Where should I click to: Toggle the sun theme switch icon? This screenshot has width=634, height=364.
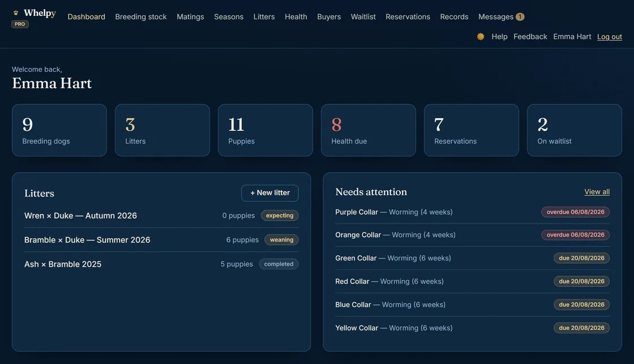point(481,36)
